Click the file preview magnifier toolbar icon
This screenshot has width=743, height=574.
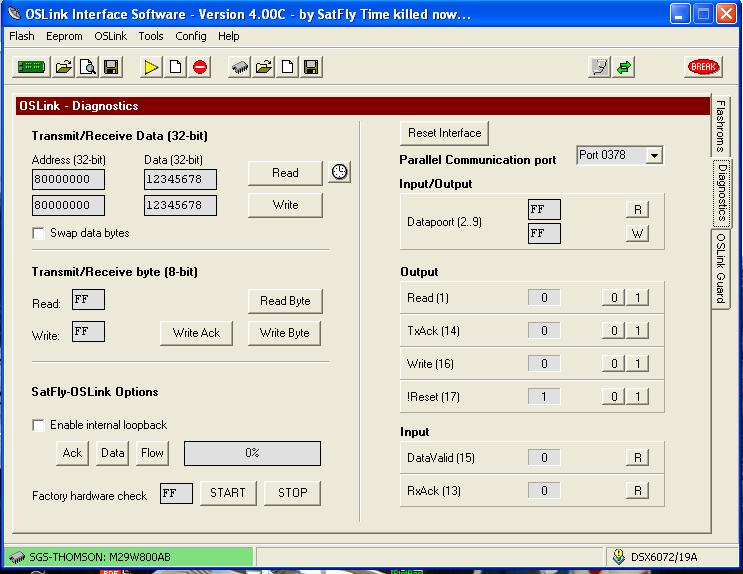point(87,67)
